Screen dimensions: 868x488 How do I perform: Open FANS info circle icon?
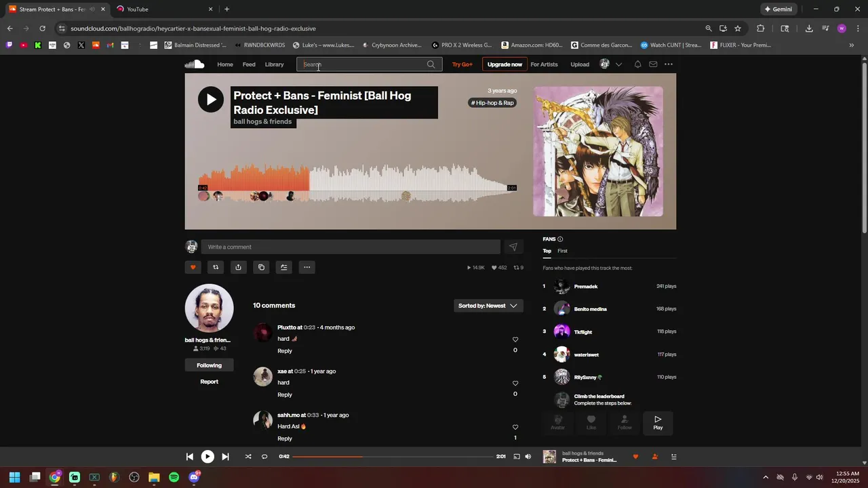click(560, 239)
